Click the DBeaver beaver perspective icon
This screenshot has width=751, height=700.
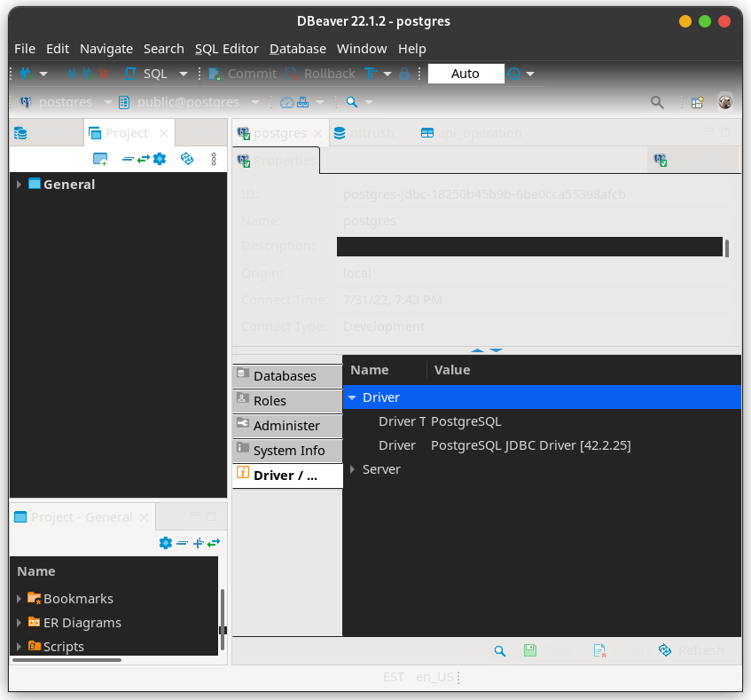tap(725, 101)
